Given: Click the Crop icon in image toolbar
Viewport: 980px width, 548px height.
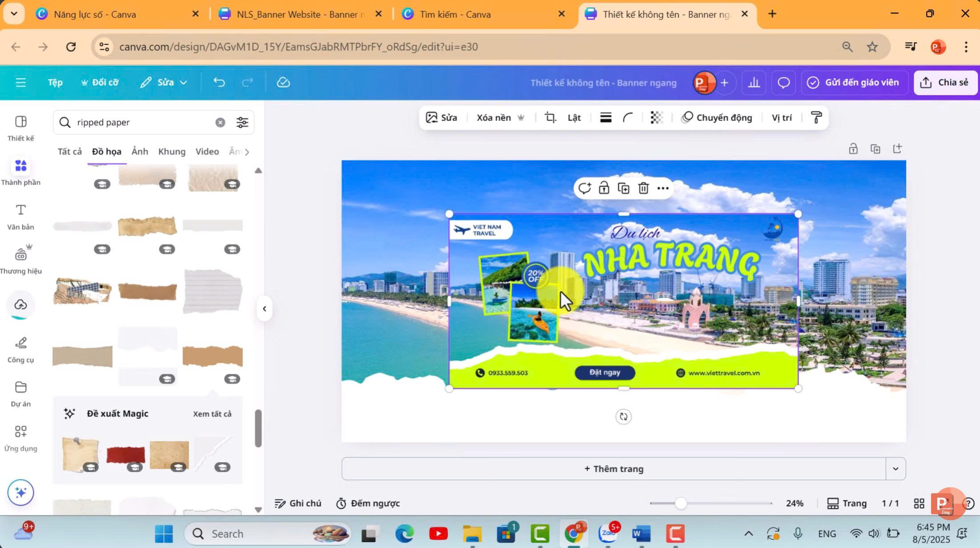Looking at the screenshot, I should point(550,117).
